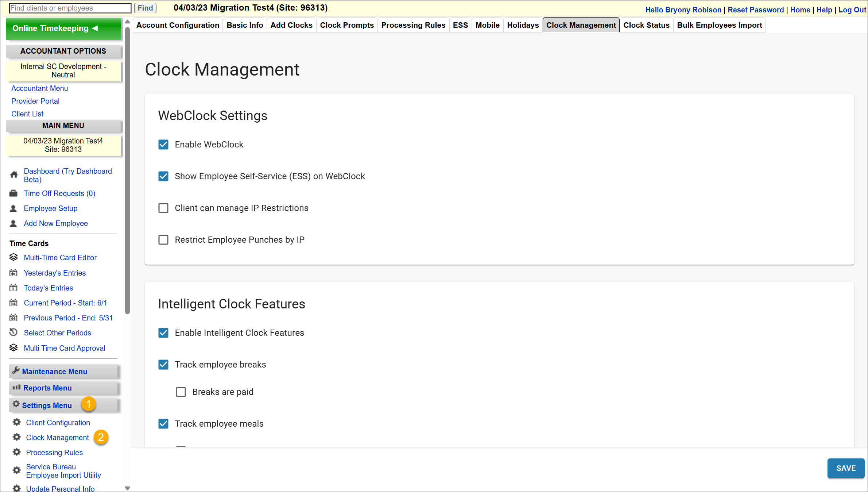Click the Find clients or employees field
Viewport: 868px width, 492px height.
click(70, 8)
